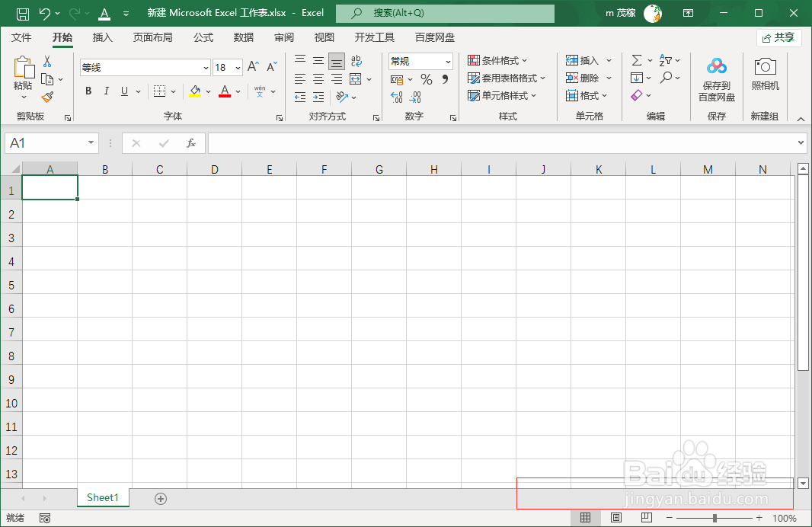Select the Sheet1 tab

click(103, 498)
